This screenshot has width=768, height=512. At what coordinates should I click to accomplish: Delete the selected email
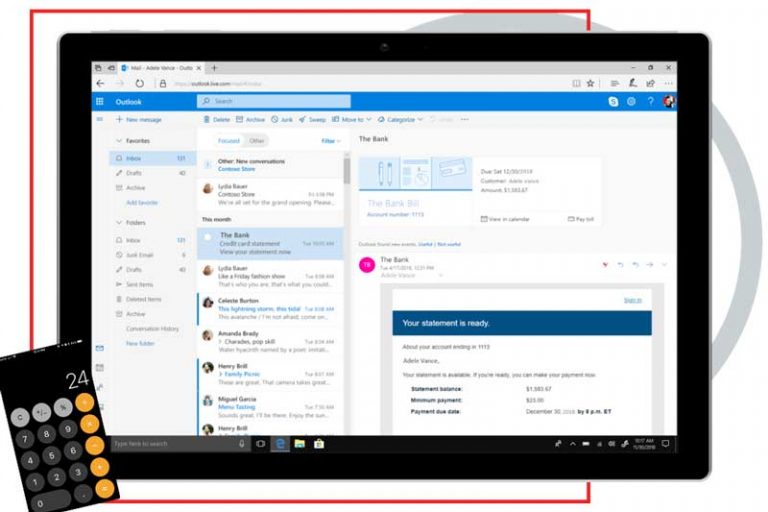[x=216, y=120]
